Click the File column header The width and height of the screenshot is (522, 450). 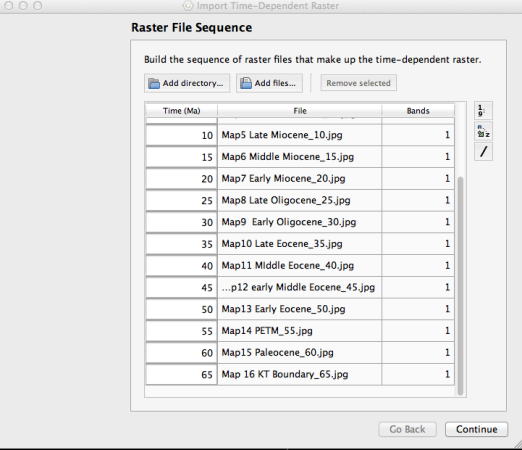[x=300, y=111]
